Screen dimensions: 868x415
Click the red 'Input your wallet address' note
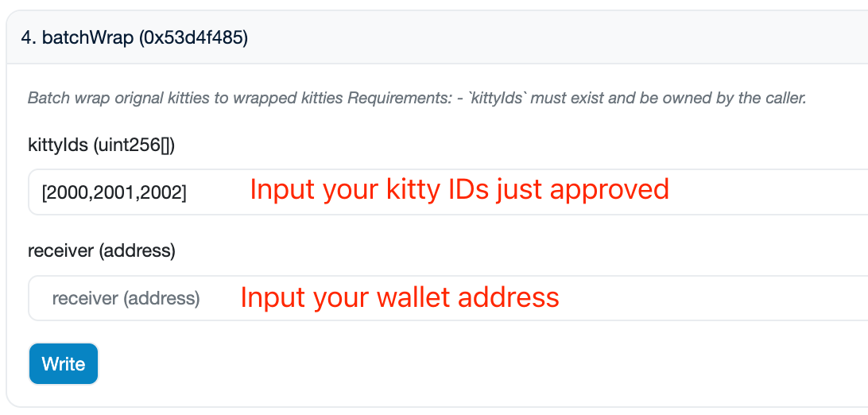pos(400,297)
